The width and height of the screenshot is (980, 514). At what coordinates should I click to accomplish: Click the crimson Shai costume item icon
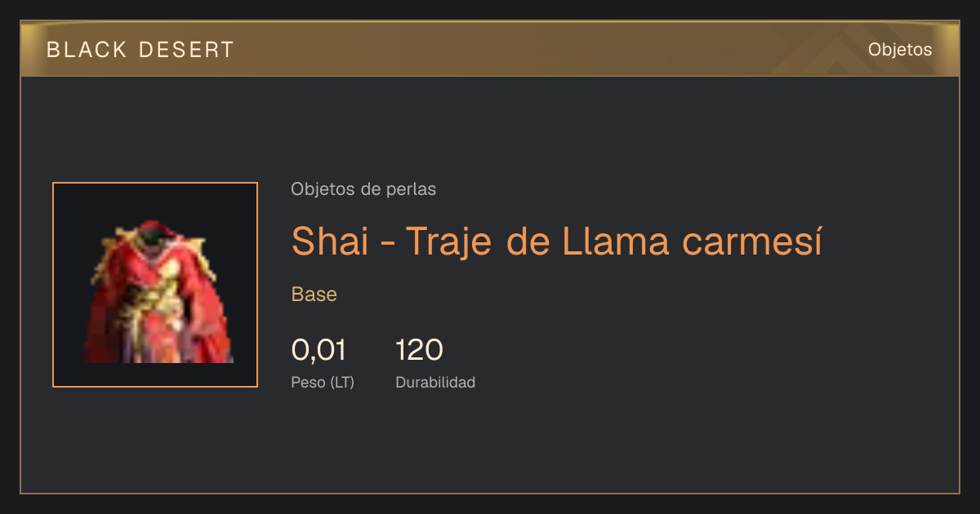(155, 290)
